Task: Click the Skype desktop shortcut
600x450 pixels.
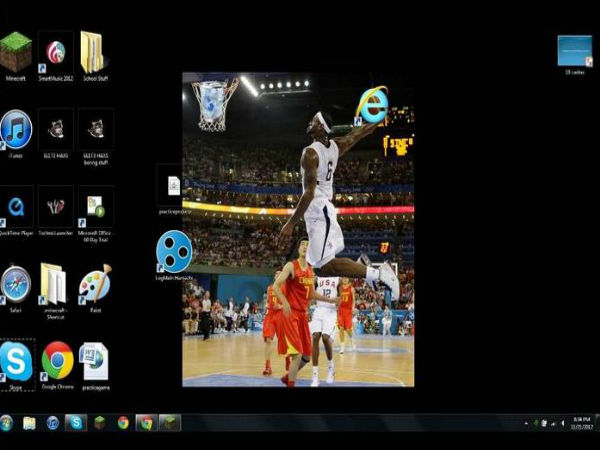Action: tap(16, 361)
